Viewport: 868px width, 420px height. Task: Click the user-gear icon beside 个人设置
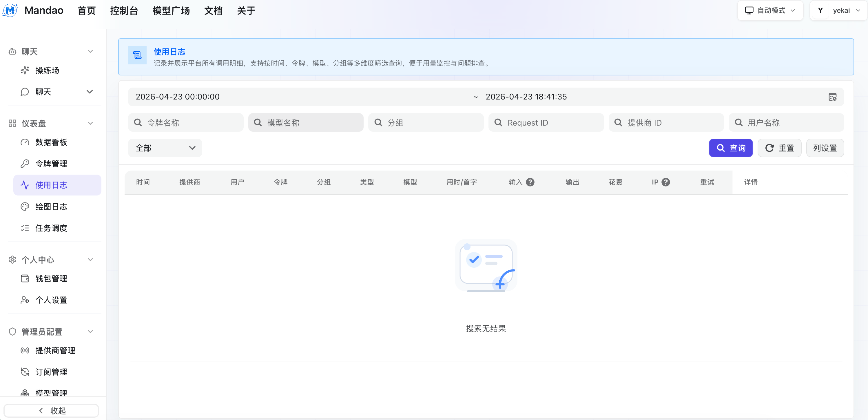tap(25, 300)
